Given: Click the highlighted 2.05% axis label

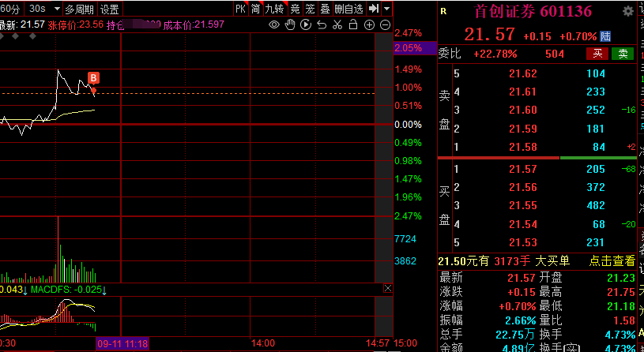Looking at the screenshot, I should 415,48.
